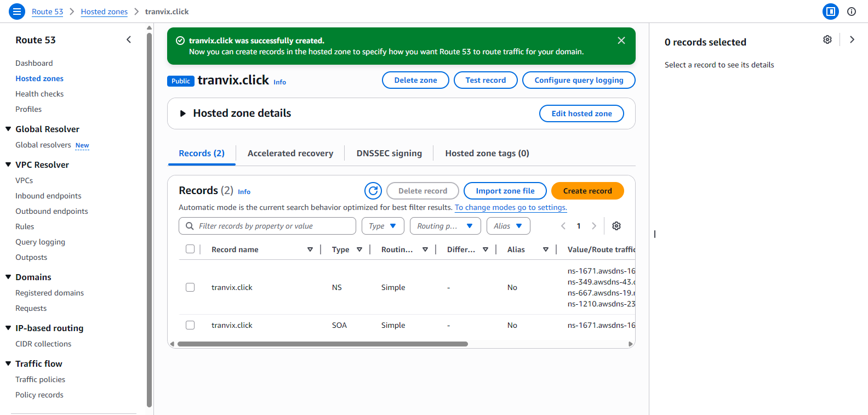
Task: Switch to the Records (2) tab
Action: [x=202, y=154]
